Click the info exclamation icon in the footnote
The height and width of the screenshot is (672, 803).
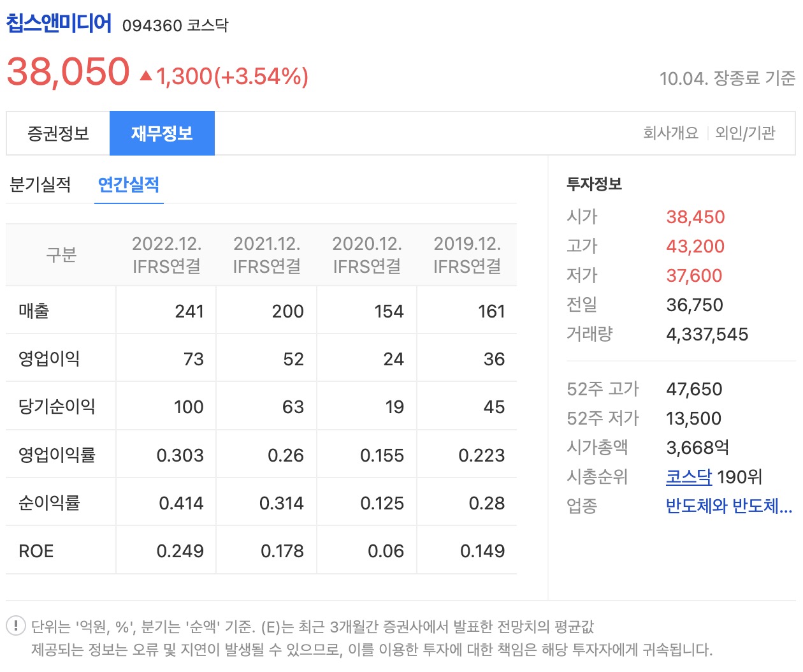16,626
